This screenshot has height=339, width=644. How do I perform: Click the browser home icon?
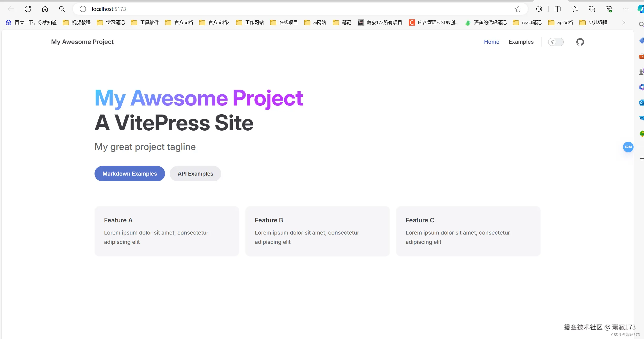coord(45,9)
